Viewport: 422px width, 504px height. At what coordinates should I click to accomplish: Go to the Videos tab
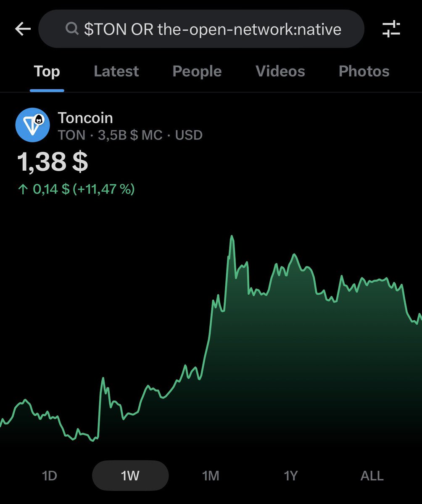coord(280,71)
